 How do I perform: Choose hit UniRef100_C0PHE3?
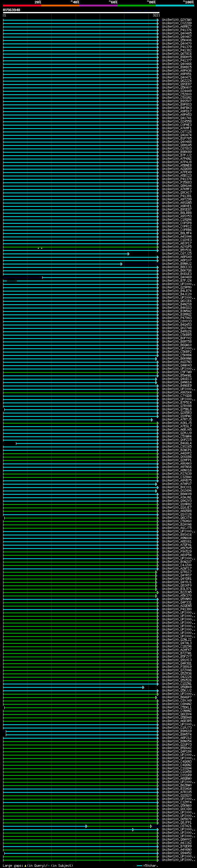pyautogui.click(x=177, y=125)
